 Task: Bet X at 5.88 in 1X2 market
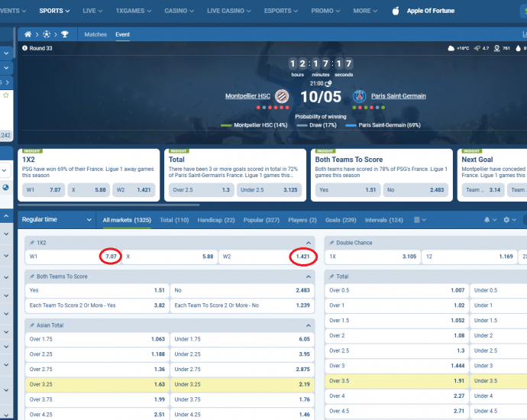coord(170,257)
